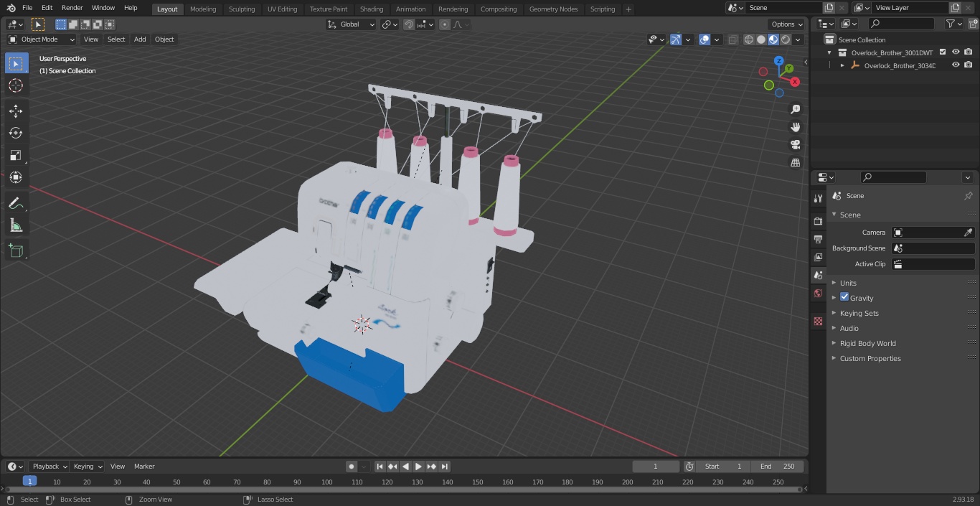Jump to the start frame
The height and width of the screenshot is (506, 980).
click(x=380, y=467)
